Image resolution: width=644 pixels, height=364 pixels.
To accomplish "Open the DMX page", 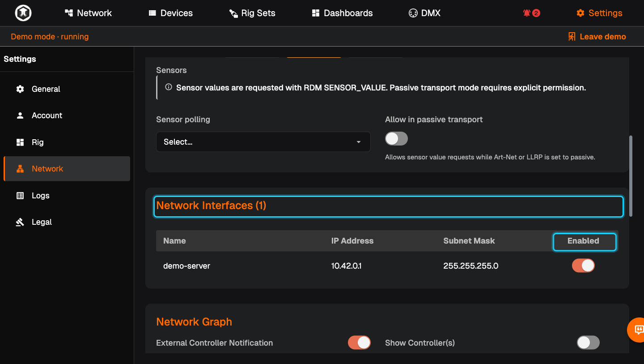I will pyautogui.click(x=424, y=13).
